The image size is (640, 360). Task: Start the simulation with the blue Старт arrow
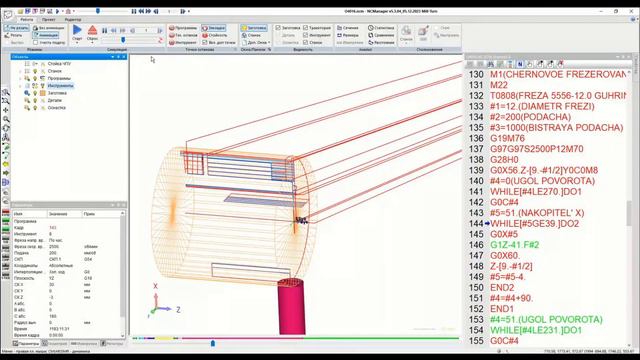77,30
